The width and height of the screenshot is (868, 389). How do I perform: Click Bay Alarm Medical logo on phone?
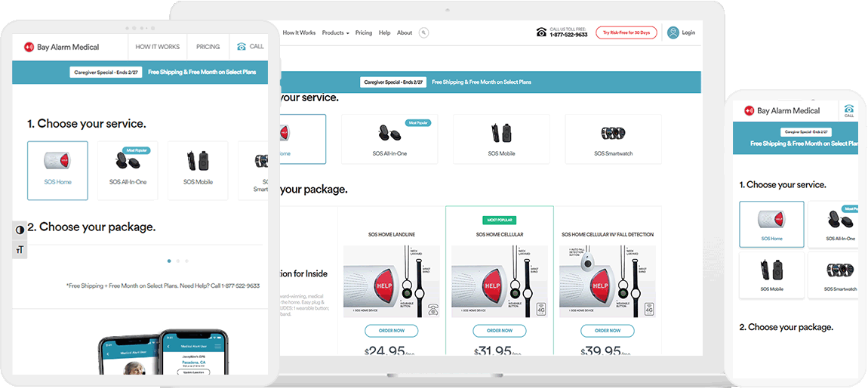(782, 110)
